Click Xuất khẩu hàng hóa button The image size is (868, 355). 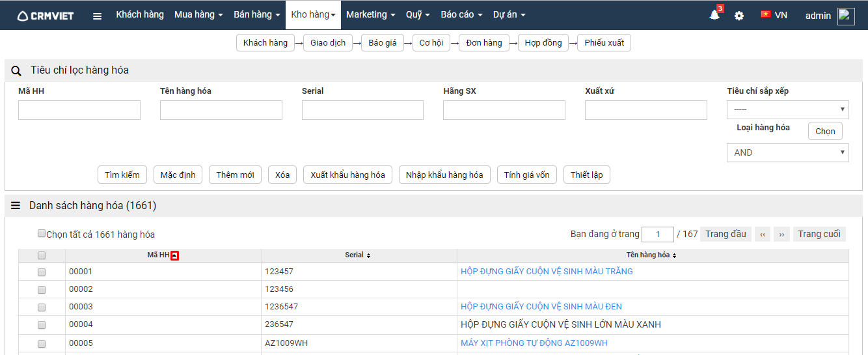click(347, 175)
